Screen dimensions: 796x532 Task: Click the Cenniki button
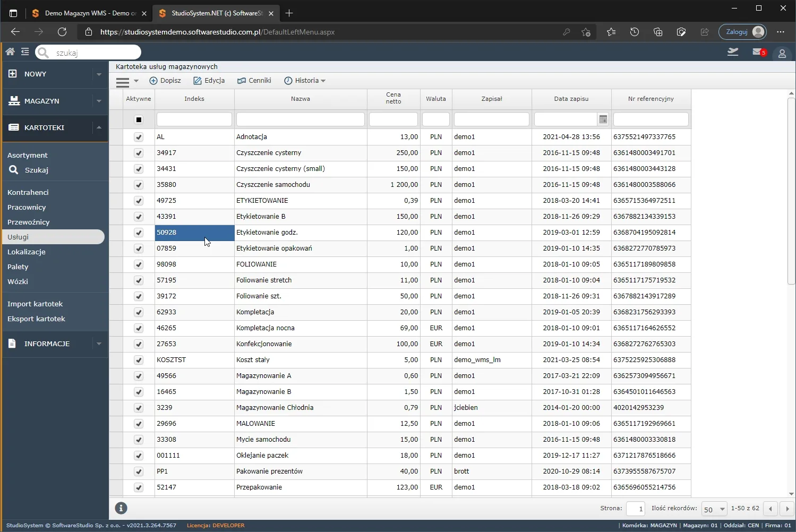(x=254, y=81)
